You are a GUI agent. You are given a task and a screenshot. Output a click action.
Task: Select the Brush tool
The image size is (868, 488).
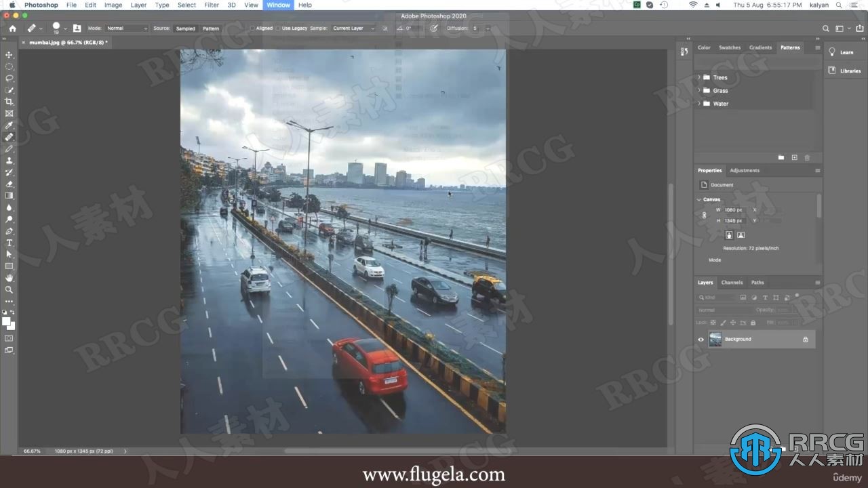click(9, 148)
